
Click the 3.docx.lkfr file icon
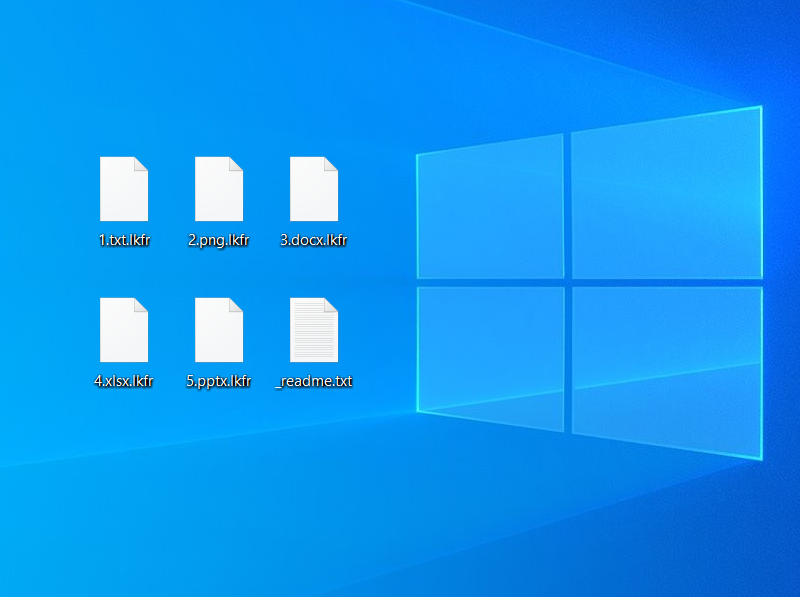pos(314,190)
